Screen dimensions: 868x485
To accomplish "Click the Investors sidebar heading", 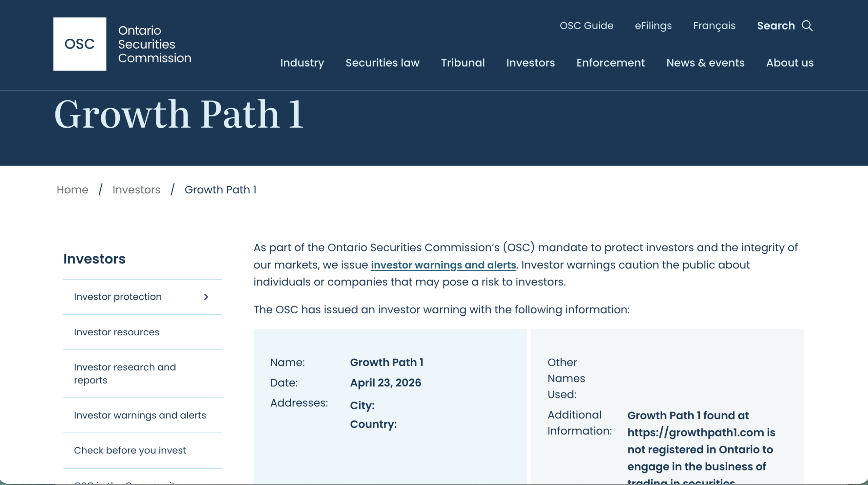I will point(94,259).
